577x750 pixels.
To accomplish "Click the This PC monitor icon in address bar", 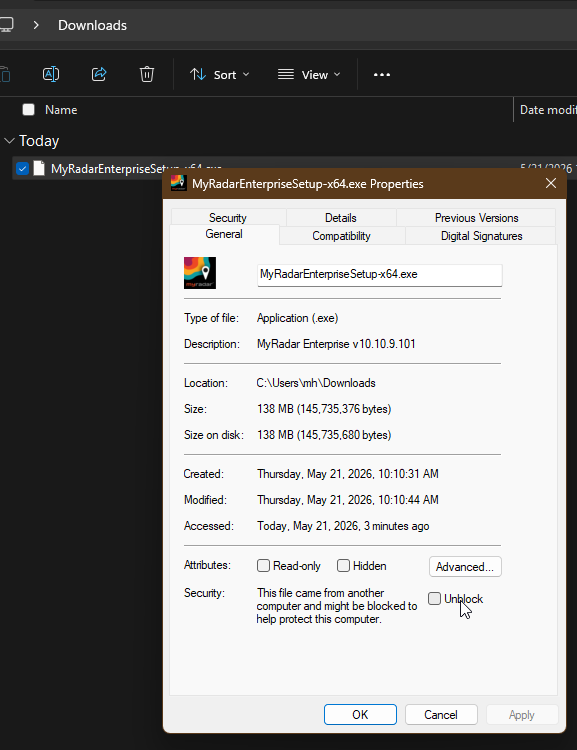I will [6, 25].
